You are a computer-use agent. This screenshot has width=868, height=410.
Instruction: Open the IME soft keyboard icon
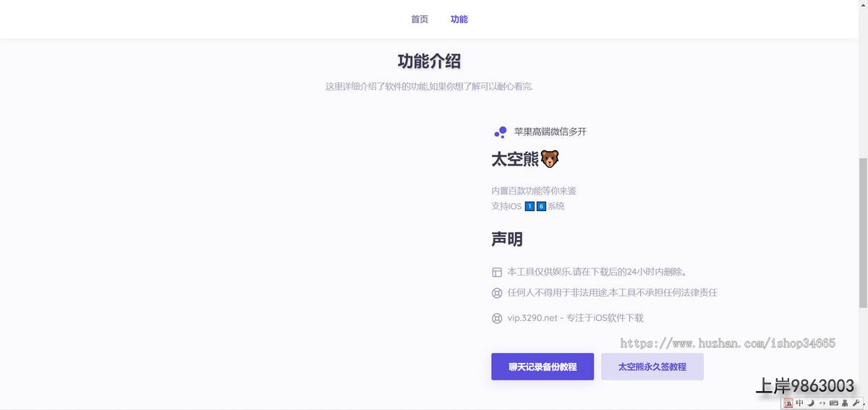coord(833,403)
